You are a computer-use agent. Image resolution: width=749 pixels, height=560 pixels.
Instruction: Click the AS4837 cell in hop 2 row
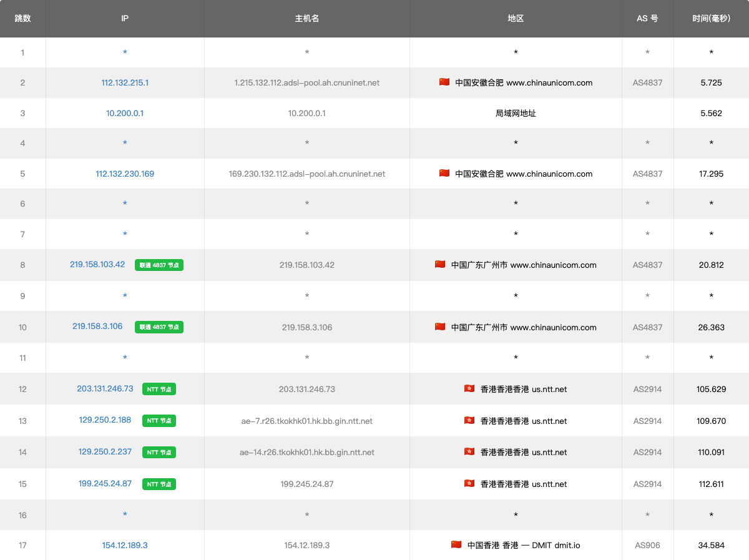[x=647, y=82]
